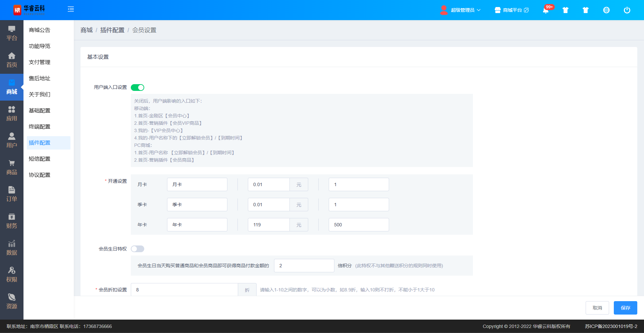The height and width of the screenshot is (333, 644).
Task: Collapse the sidebar with the menu fold icon
Action: [x=71, y=9]
